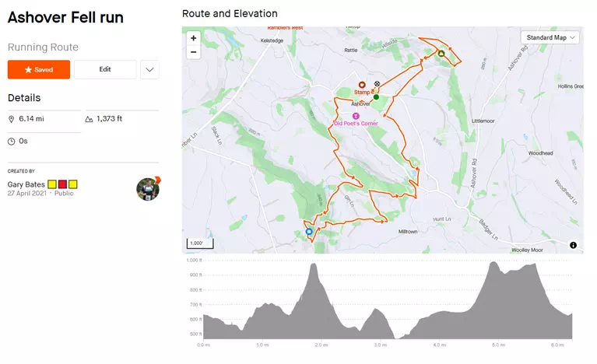The height and width of the screenshot is (364, 597).
Task: Click the red square beside Gary Bates
Action: [x=63, y=184]
